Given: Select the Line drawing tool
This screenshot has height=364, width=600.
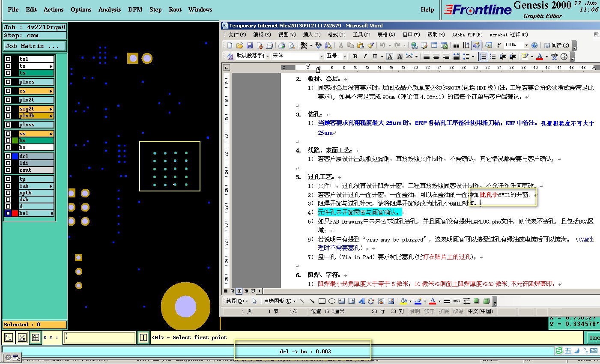Looking at the screenshot, I should 302,301.
